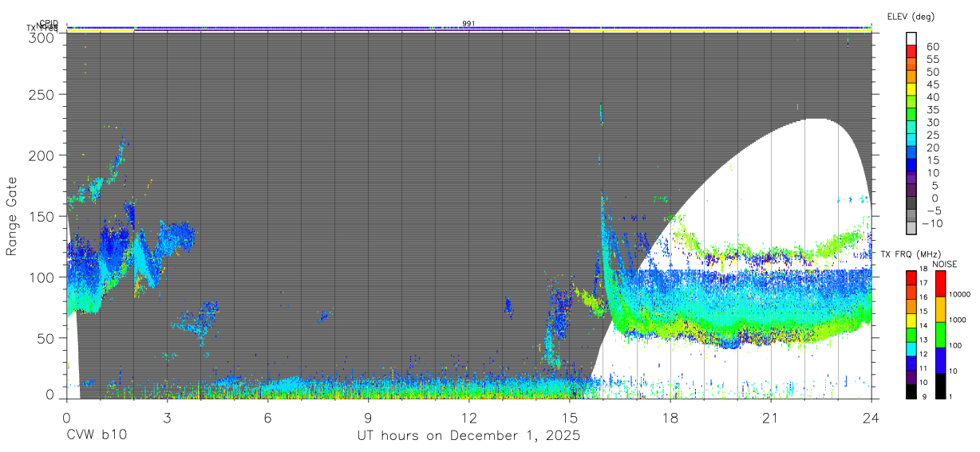Click the yellow swatch in the ELEV color bar
This screenshot has height=452, width=980.
(912, 91)
